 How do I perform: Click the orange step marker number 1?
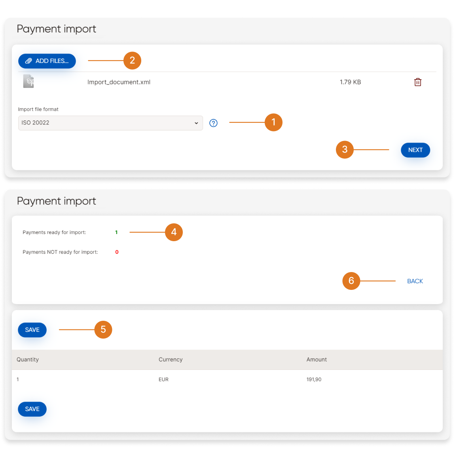click(x=273, y=122)
